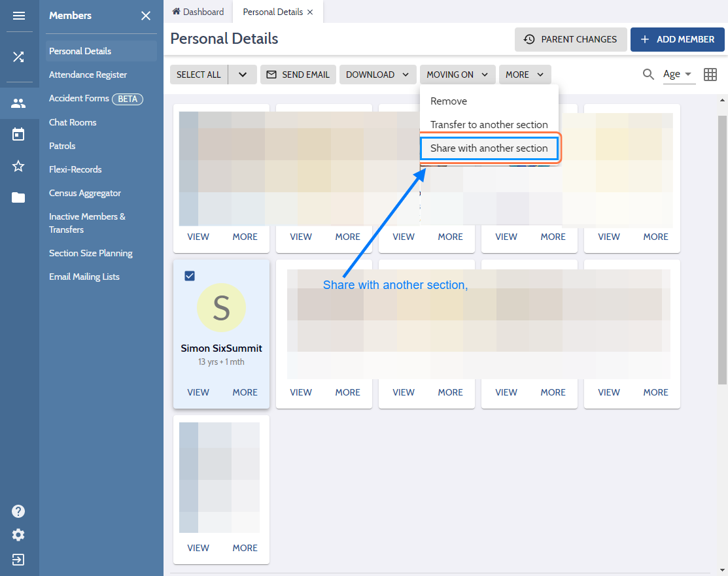The image size is (728, 576).
Task: Close the Members side panel
Action: pos(146,16)
